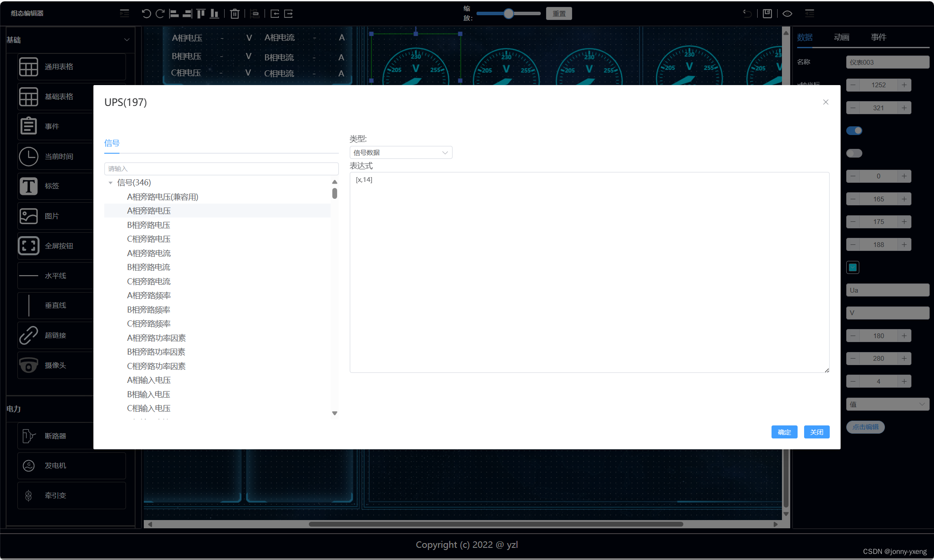Click the eye preview icon
Viewport: 934px width, 560px height.
click(x=787, y=14)
